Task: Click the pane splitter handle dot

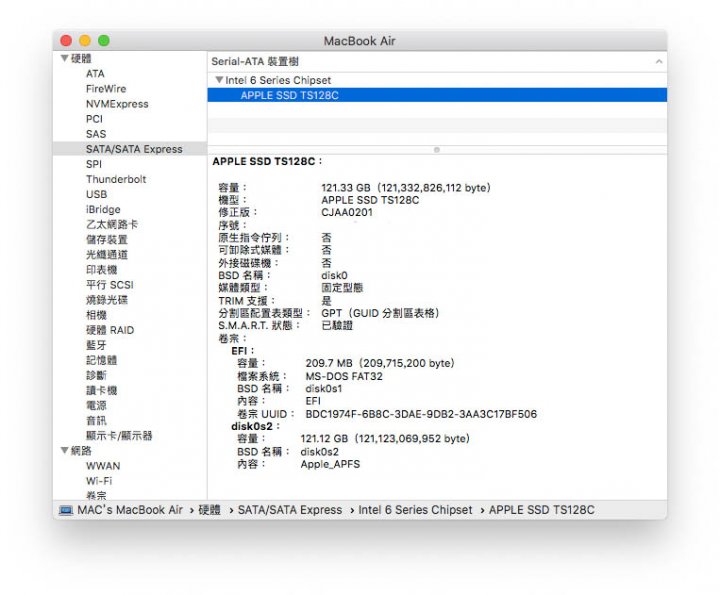Action: tap(437, 150)
